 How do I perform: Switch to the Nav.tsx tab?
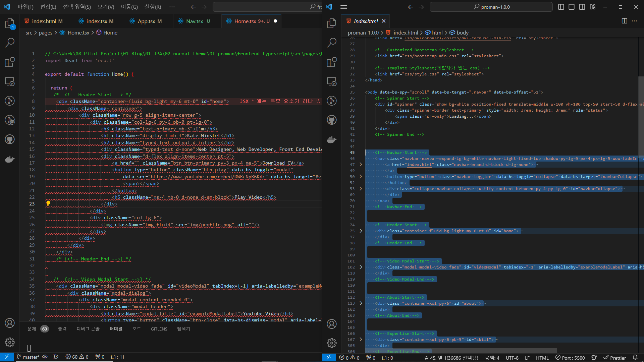coord(195,21)
